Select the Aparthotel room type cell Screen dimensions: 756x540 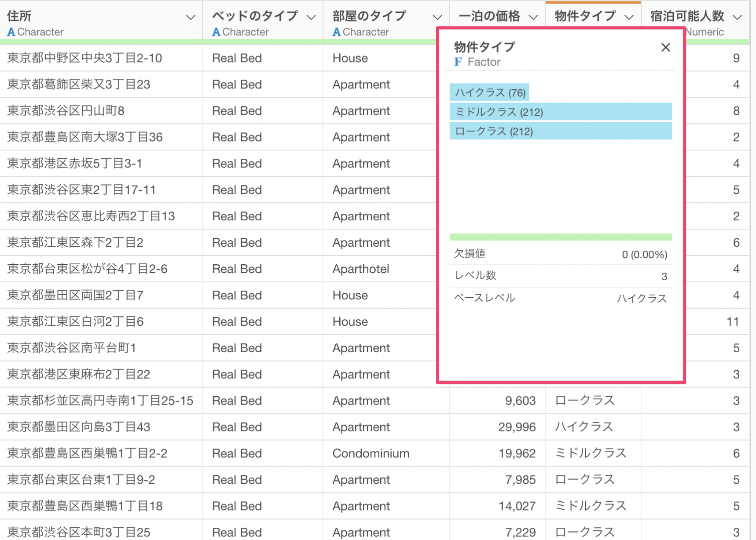[361, 269]
